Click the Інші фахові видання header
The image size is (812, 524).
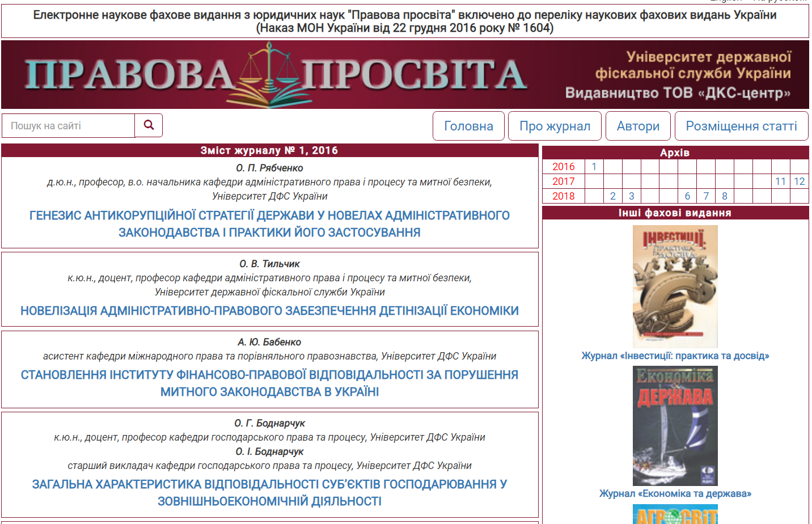click(675, 213)
